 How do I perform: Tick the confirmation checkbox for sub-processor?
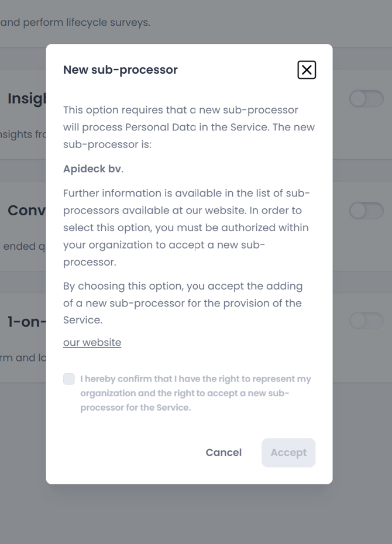click(x=69, y=379)
